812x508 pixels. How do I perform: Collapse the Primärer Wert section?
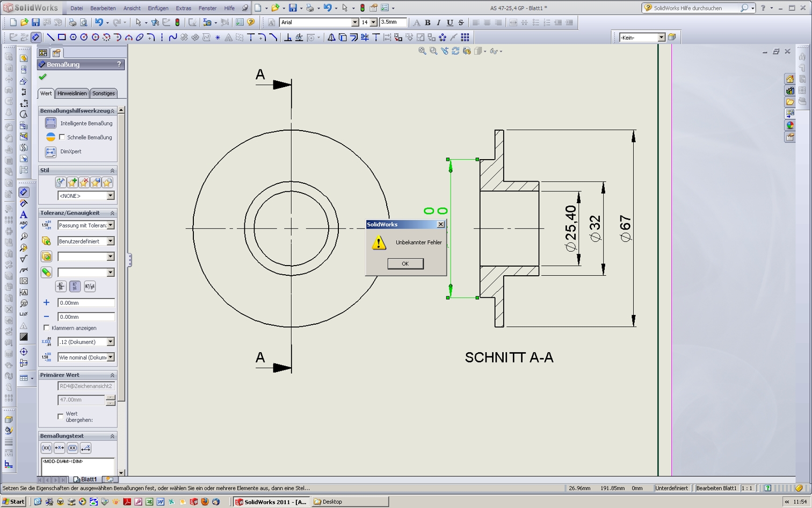pos(112,375)
